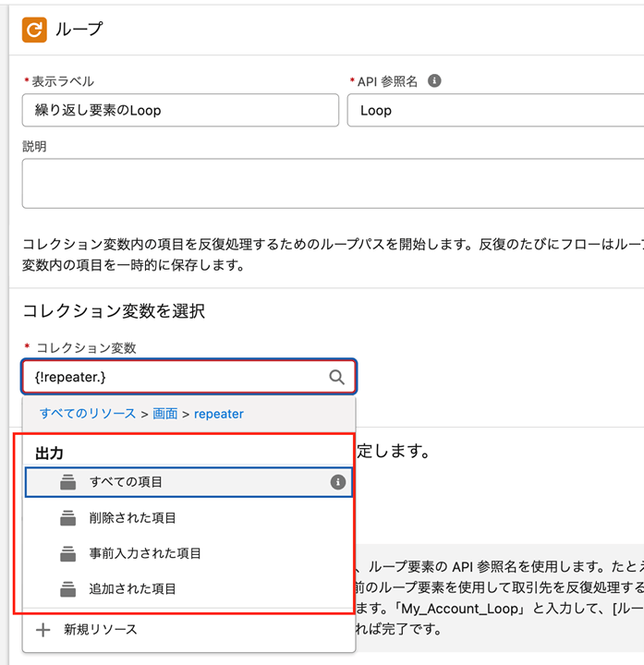Select すべての項目 from the output list
This screenshot has height=665, width=644.
click(127, 482)
